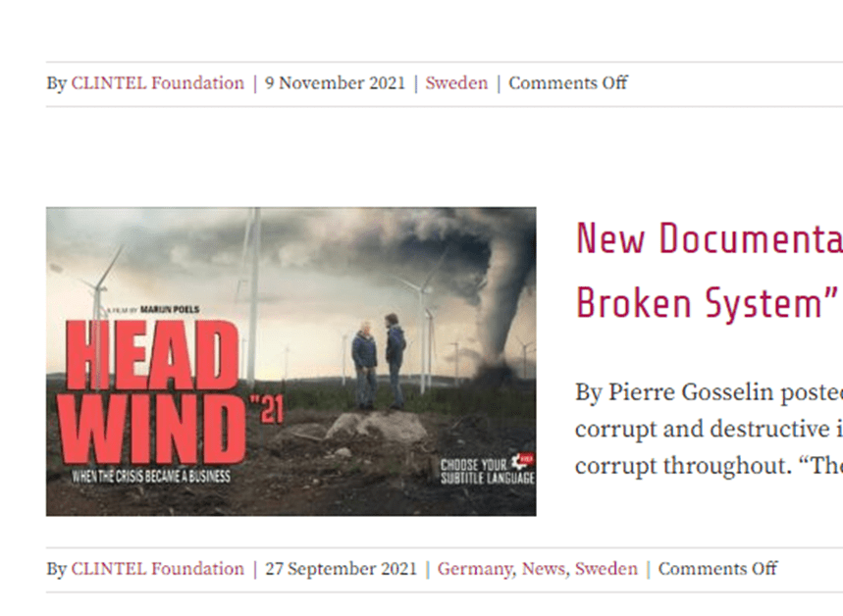Viewport: 843px width, 616px height.
Task: Open the Headwind '21 documentary poster thumbnail
Action: (290, 362)
